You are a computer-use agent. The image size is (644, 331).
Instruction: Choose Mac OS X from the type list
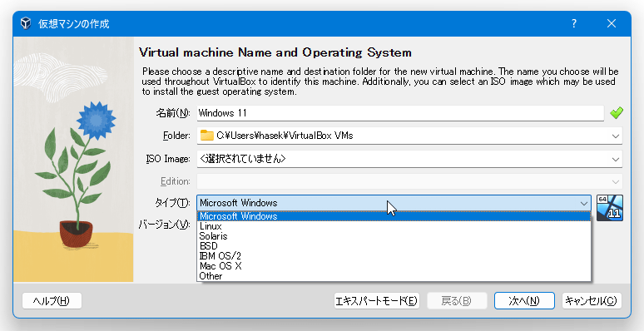pyautogui.click(x=394, y=266)
